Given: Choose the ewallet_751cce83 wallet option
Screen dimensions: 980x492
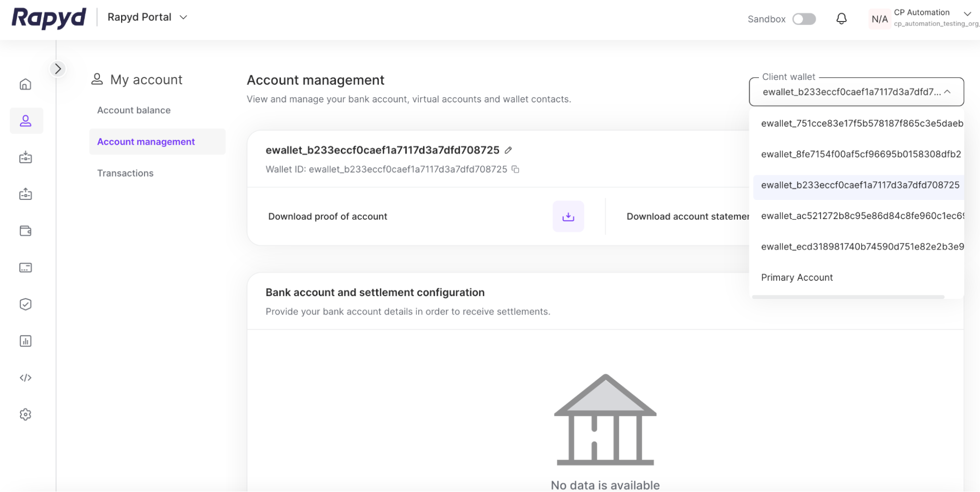Looking at the screenshot, I should [x=861, y=123].
